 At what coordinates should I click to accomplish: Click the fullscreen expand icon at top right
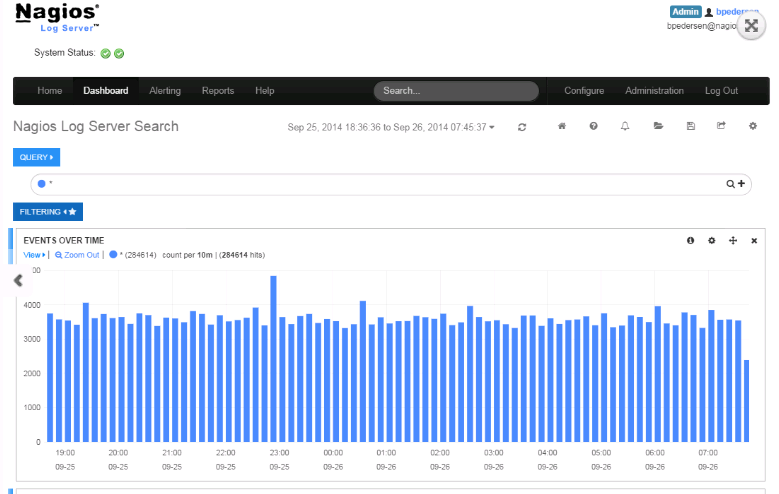coord(751,26)
